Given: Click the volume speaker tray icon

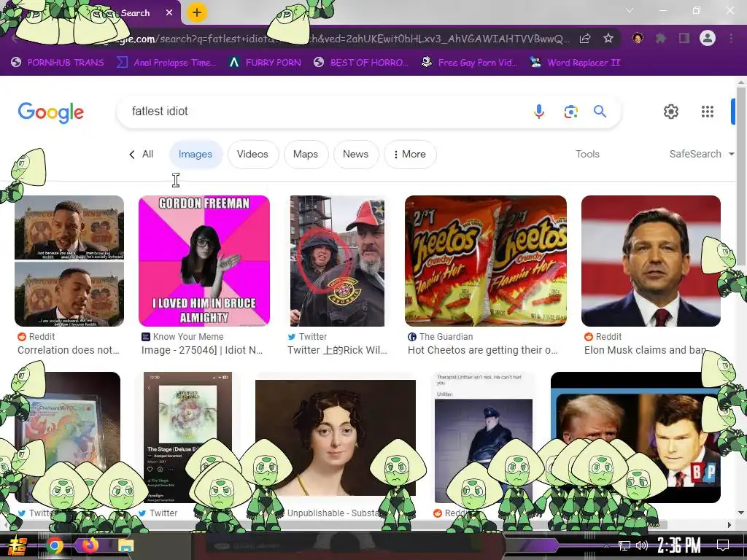Looking at the screenshot, I should point(642,545).
